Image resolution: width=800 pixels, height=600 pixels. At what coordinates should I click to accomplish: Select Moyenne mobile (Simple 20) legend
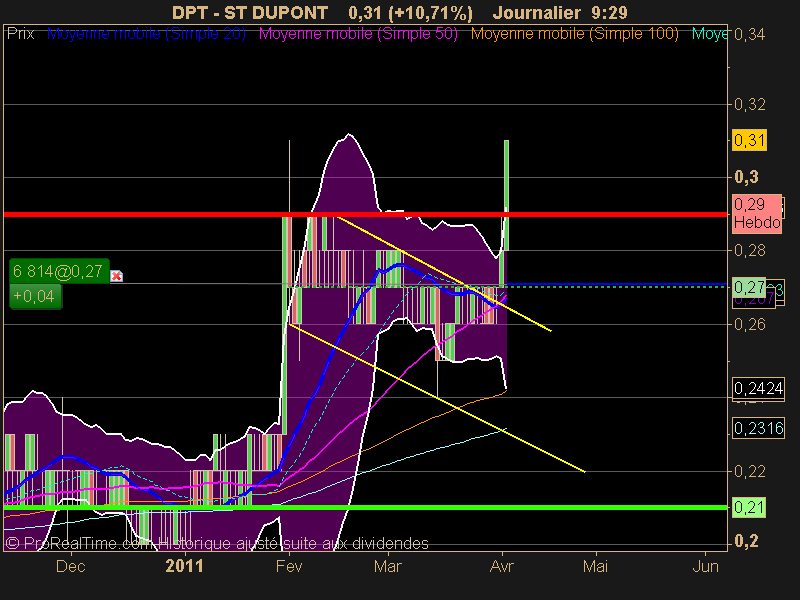pos(146,34)
